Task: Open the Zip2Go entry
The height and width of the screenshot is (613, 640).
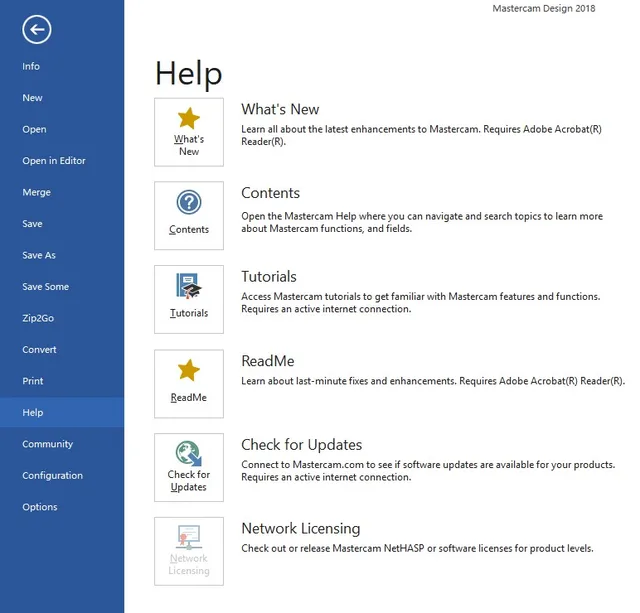Action: [x=62, y=318]
